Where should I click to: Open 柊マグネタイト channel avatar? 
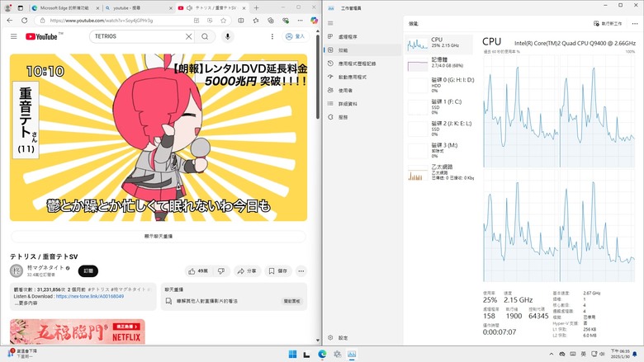click(17, 270)
